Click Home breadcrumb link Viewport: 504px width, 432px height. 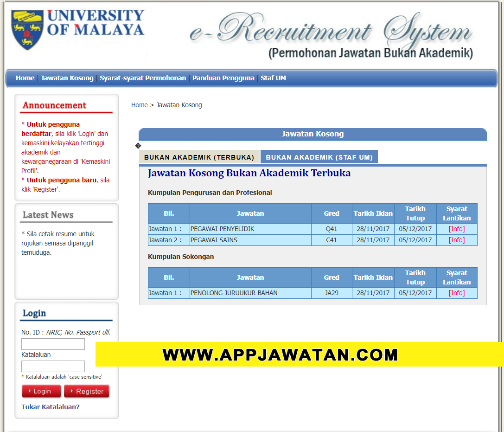[139, 105]
